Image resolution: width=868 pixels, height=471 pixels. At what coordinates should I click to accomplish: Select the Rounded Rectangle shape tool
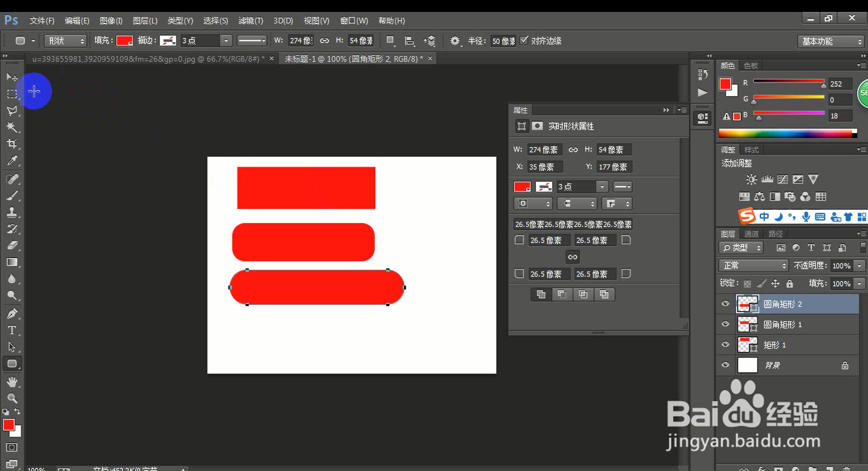pos(12,364)
